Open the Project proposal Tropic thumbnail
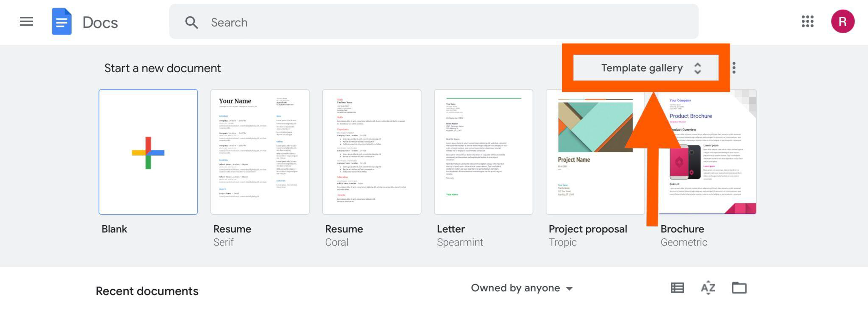The image size is (868, 312). click(x=595, y=152)
